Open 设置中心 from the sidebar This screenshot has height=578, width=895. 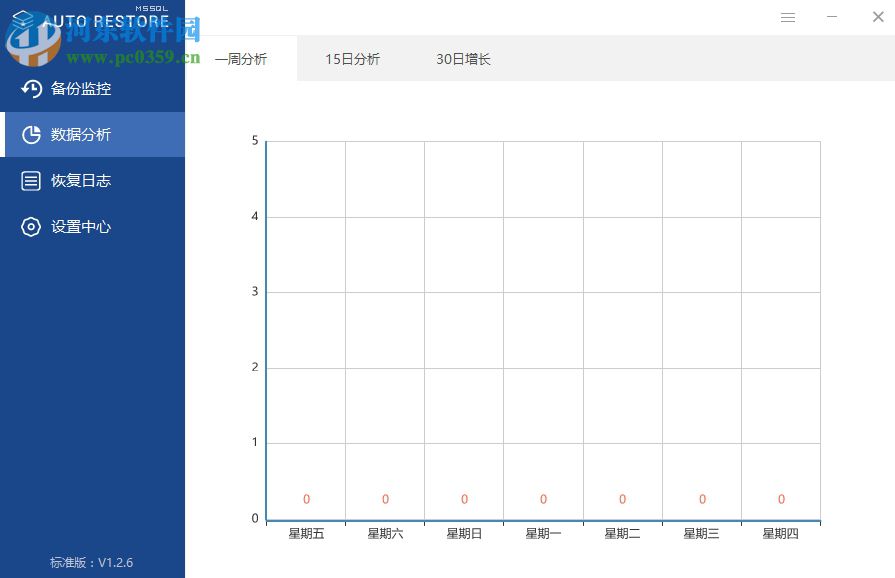click(92, 227)
